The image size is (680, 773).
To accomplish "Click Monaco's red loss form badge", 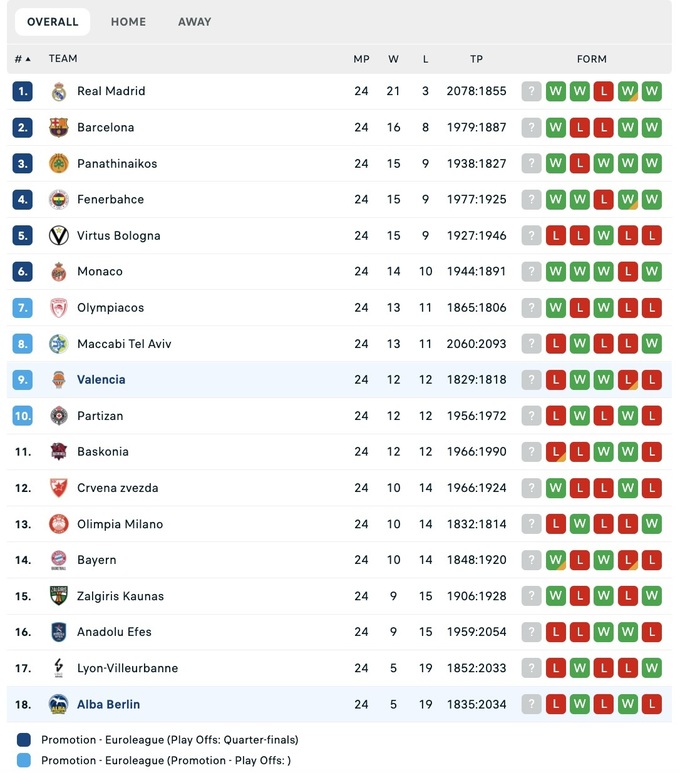I will point(627,271).
